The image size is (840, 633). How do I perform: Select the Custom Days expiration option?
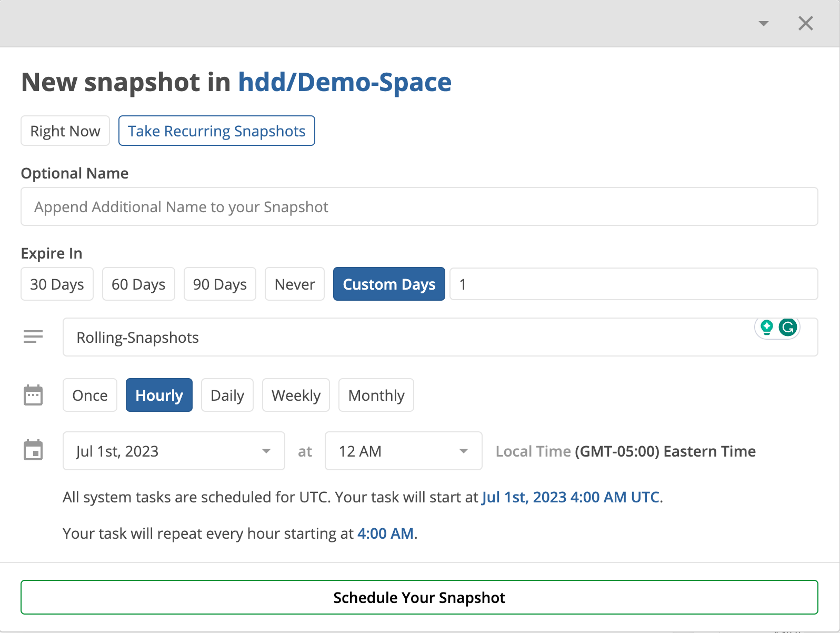389,284
